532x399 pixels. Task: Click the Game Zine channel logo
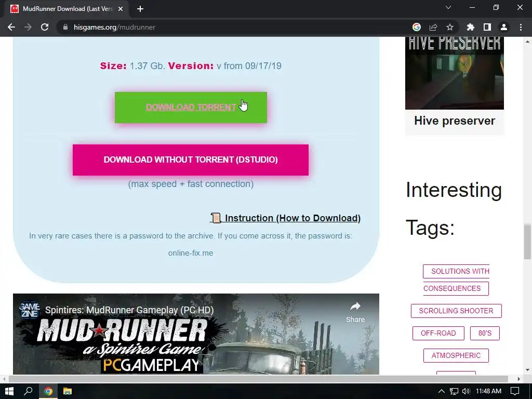[x=30, y=310]
